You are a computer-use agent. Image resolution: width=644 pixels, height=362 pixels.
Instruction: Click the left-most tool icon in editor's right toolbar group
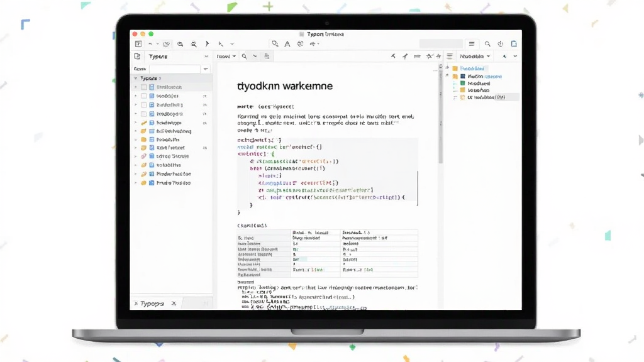tap(393, 56)
